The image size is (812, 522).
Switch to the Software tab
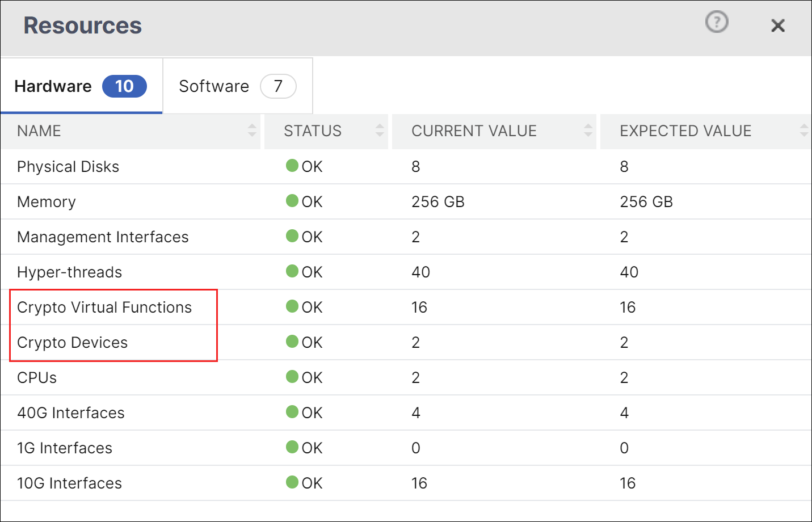click(238, 86)
